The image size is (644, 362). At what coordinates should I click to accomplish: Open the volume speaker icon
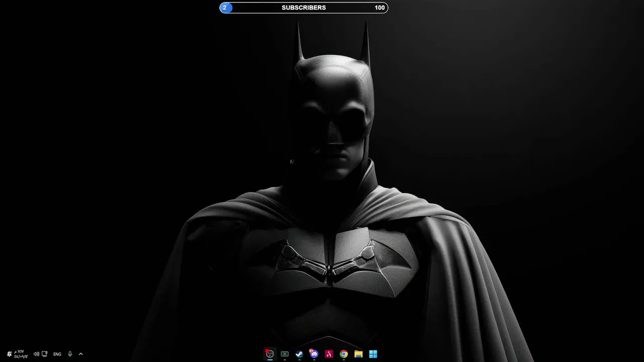pyautogui.click(x=36, y=354)
